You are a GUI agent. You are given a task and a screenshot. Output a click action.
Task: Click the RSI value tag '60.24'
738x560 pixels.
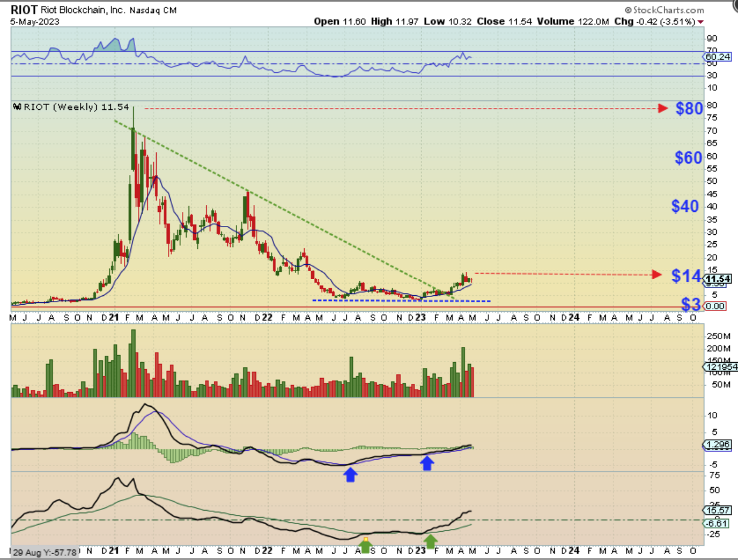[x=718, y=57]
